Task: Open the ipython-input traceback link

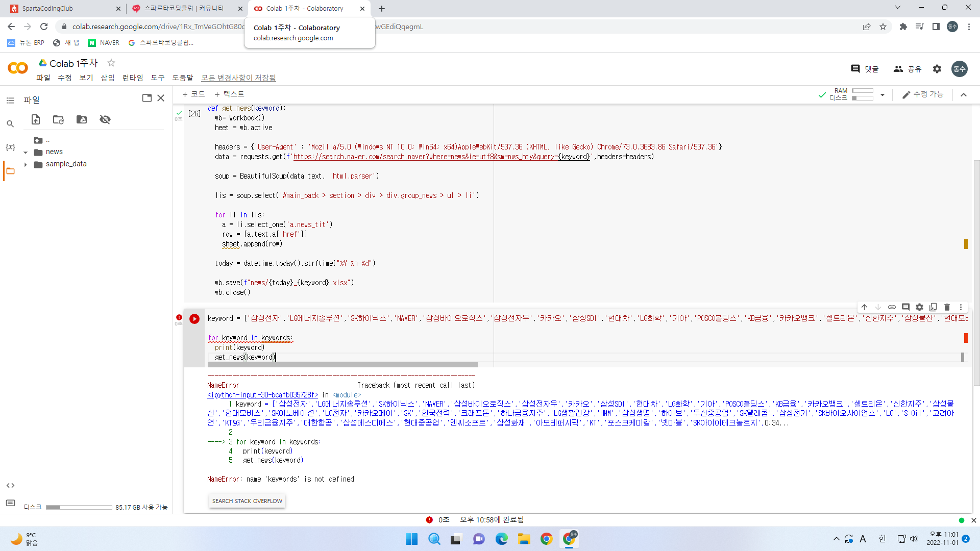Action: point(262,395)
